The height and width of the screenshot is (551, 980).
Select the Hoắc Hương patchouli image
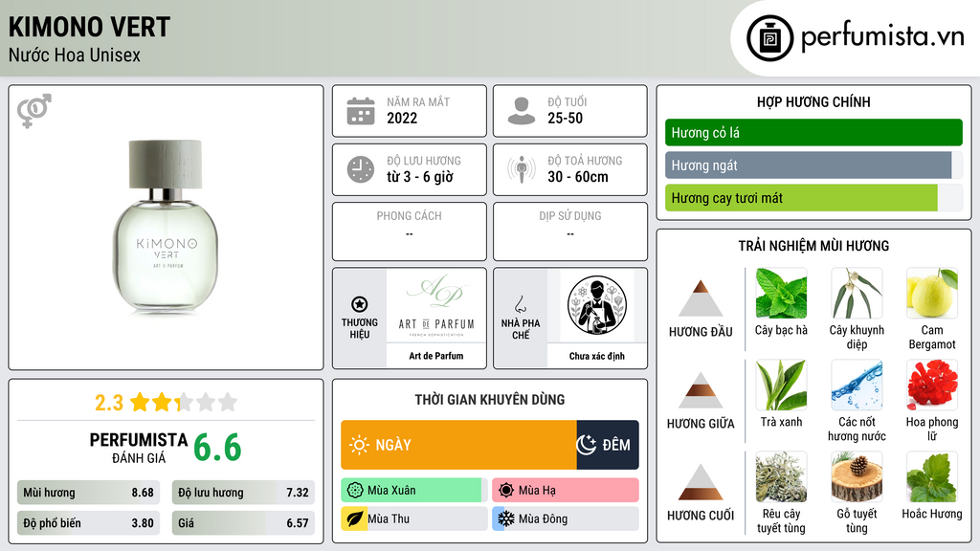pyautogui.click(x=932, y=477)
